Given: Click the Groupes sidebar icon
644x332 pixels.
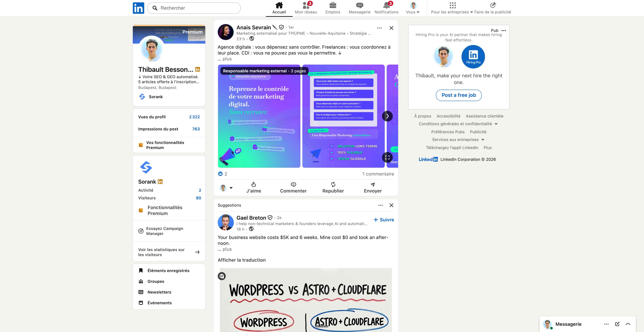Looking at the screenshot, I should 141,281.
